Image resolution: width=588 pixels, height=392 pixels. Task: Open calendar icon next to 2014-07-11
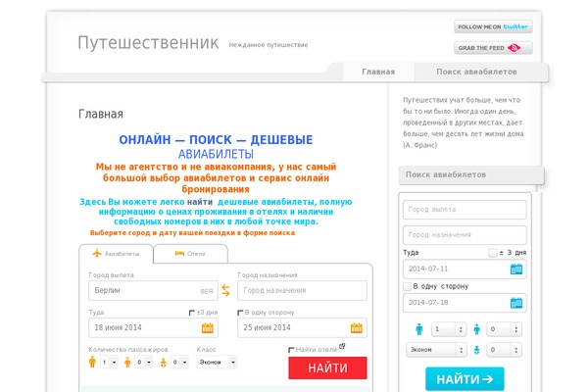click(516, 269)
